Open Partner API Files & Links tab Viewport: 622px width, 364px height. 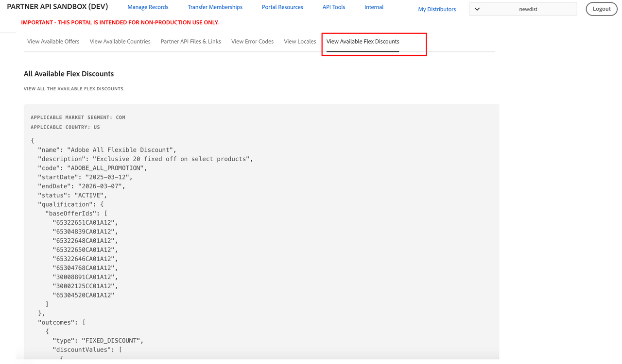click(190, 42)
